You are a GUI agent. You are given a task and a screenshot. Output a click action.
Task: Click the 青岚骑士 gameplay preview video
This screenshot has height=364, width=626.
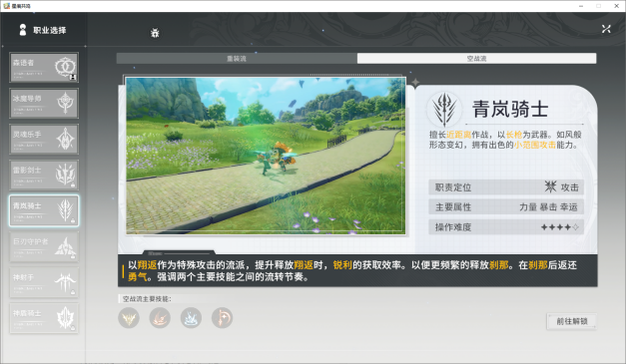266,156
